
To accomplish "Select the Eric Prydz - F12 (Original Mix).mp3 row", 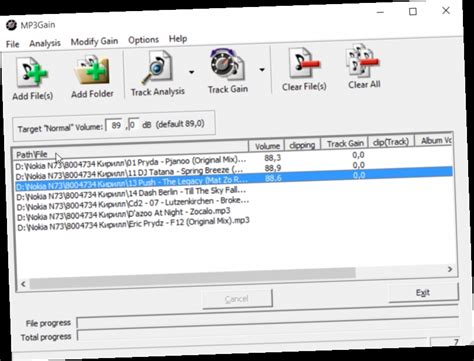I will pyautogui.click(x=133, y=223).
